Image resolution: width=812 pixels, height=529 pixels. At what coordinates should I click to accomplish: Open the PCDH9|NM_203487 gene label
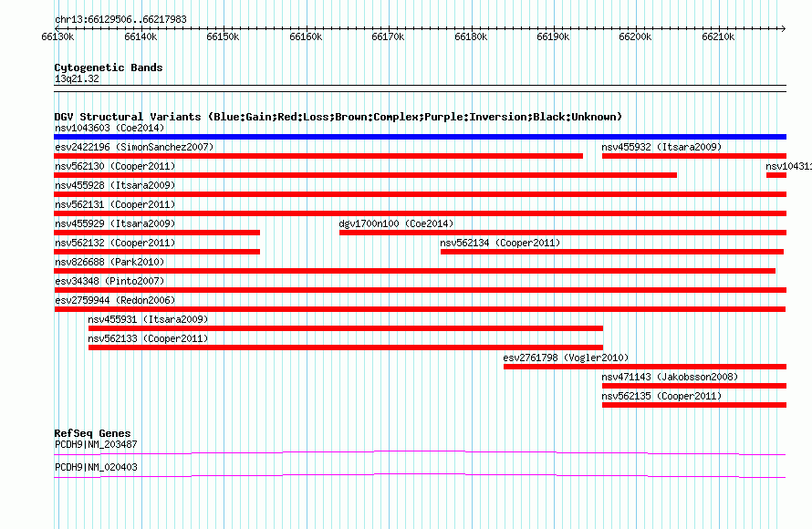coord(96,444)
